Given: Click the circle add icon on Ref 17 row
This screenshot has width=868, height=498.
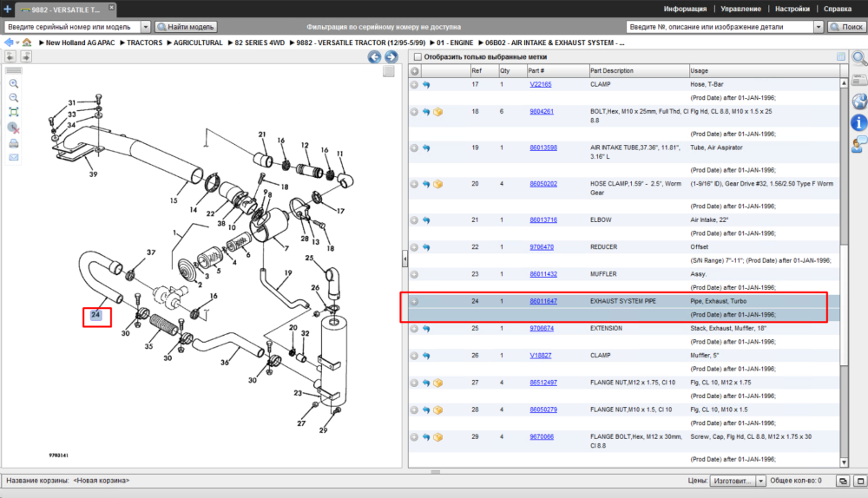Looking at the screenshot, I should point(414,85).
